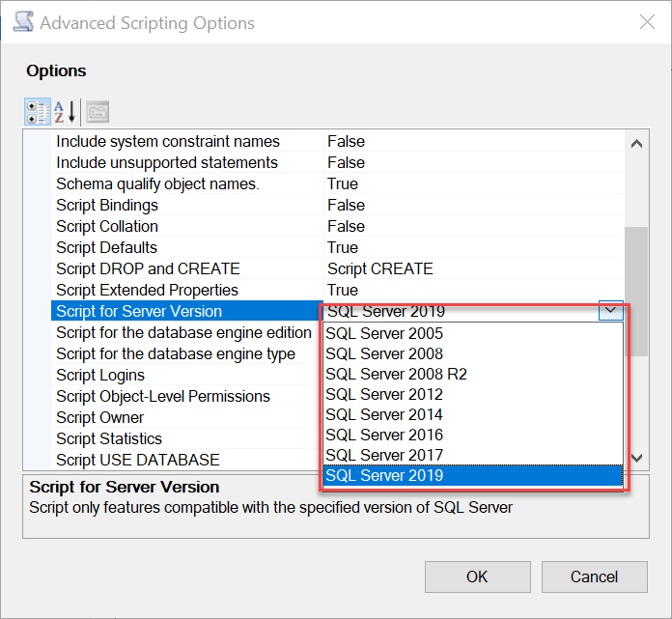Select the Script Statistics property

pos(187,438)
